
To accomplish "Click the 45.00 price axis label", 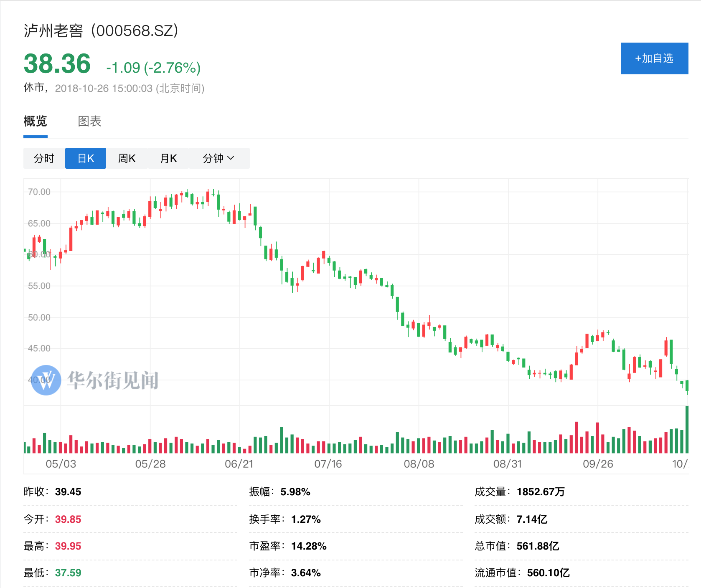I will coord(39,348).
